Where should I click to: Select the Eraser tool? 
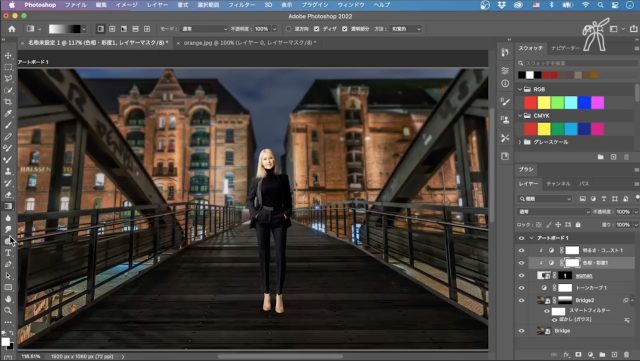click(x=8, y=194)
